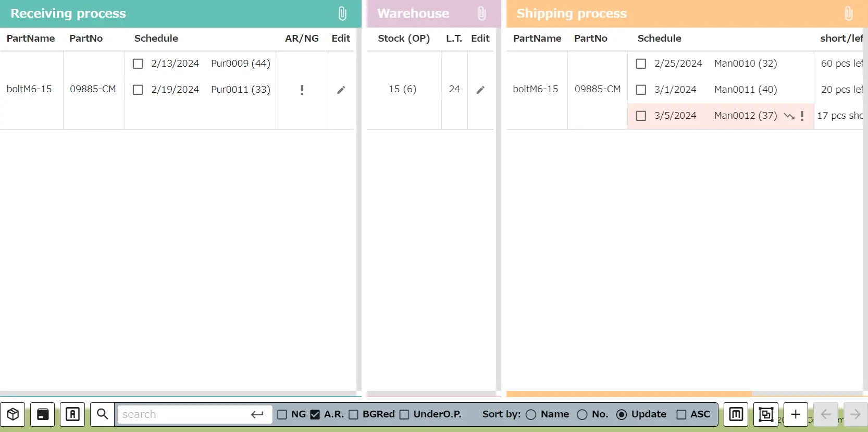Edit the warehouse stock with pencil icon
The image size is (868, 432).
point(480,90)
